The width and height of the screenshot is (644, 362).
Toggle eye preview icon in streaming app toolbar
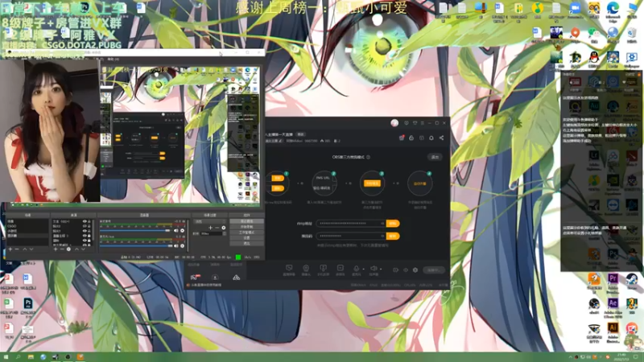tap(406, 270)
